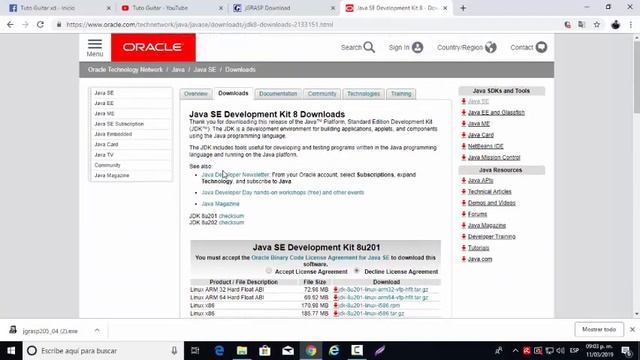This screenshot has height=360, width=640.
Task: Select Accept License Agreement radio button
Action: pos(269,271)
